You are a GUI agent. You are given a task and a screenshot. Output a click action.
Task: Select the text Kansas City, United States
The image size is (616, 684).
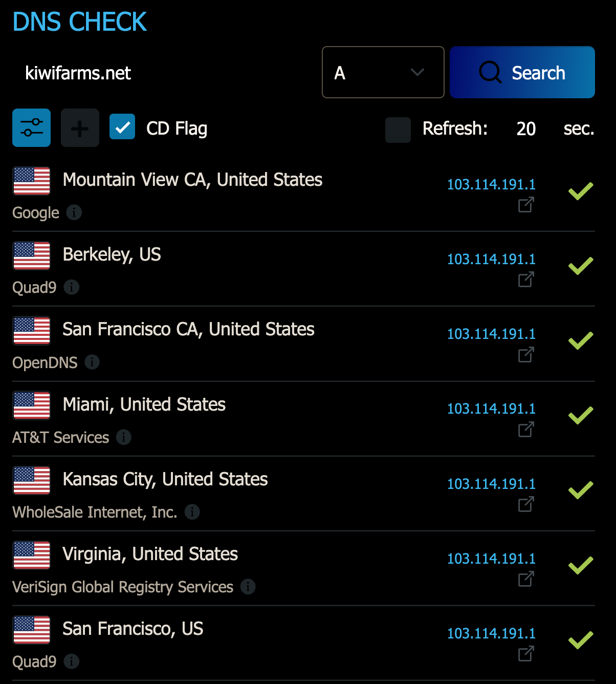tap(165, 479)
